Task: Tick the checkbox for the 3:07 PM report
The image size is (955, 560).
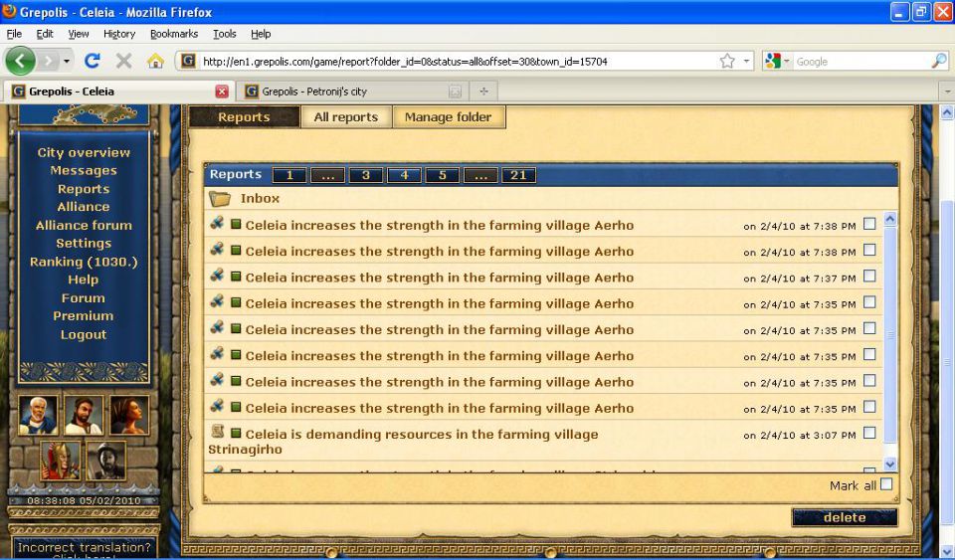Action: tap(869, 433)
